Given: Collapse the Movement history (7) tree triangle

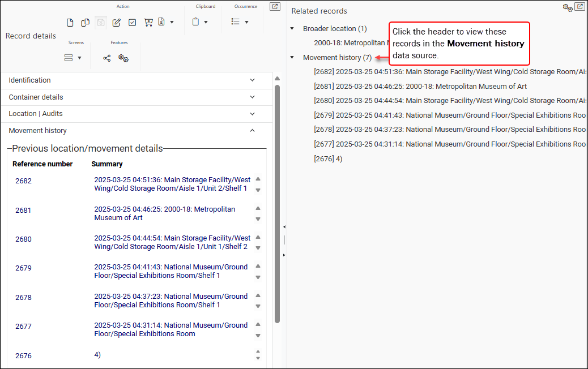Looking at the screenshot, I should coord(292,57).
